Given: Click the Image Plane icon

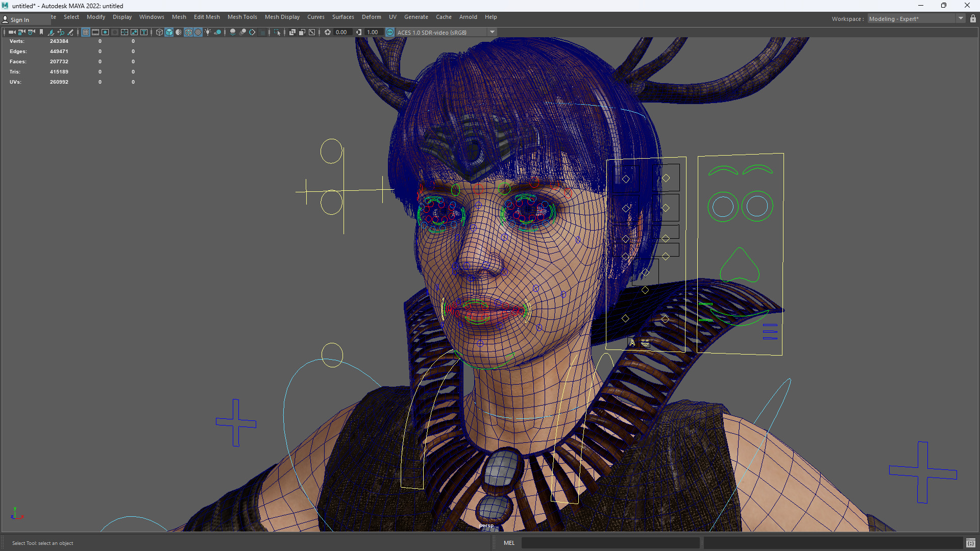Looking at the screenshot, I should click(51, 32).
